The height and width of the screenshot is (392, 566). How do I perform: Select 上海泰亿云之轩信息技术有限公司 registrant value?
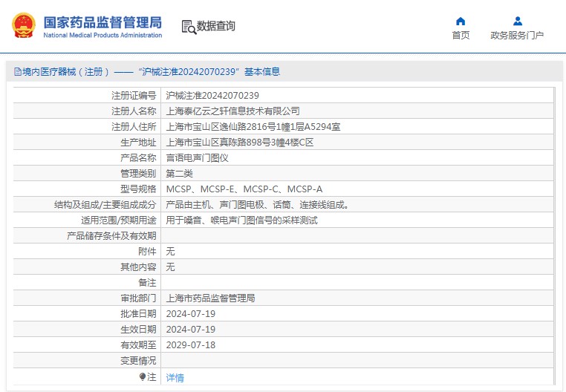(232, 111)
